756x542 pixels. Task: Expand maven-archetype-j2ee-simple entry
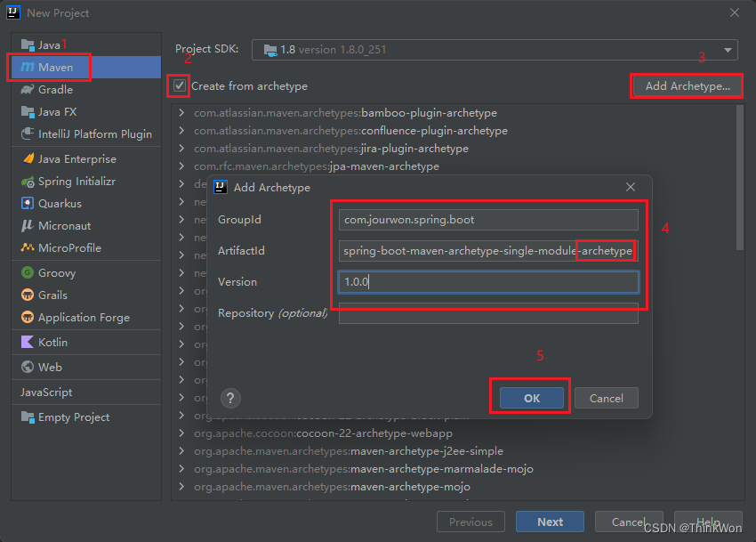pyautogui.click(x=181, y=451)
